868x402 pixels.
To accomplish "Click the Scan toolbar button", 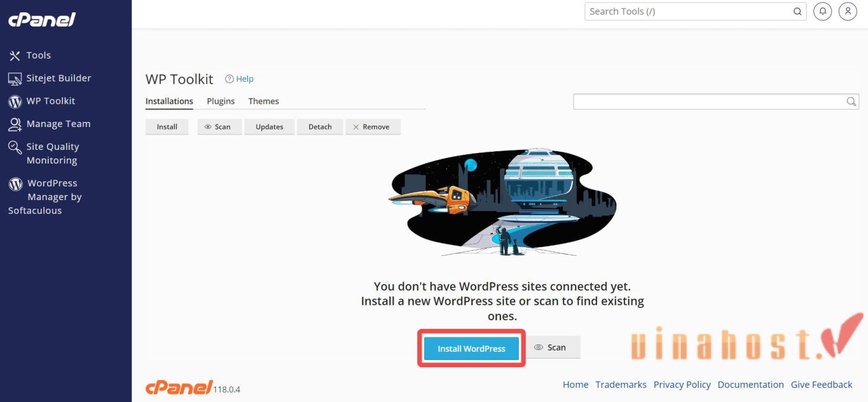I will click(219, 126).
